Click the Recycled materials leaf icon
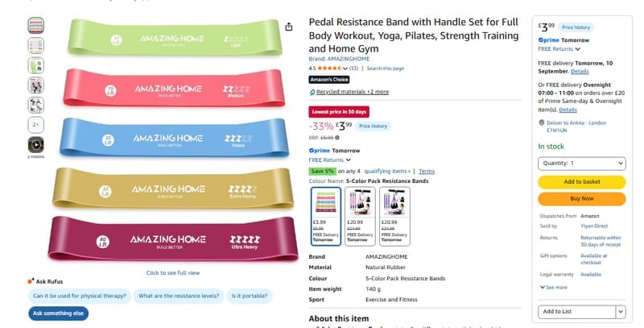Image resolution: width=644 pixels, height=328 pixels. coord(312,92)
